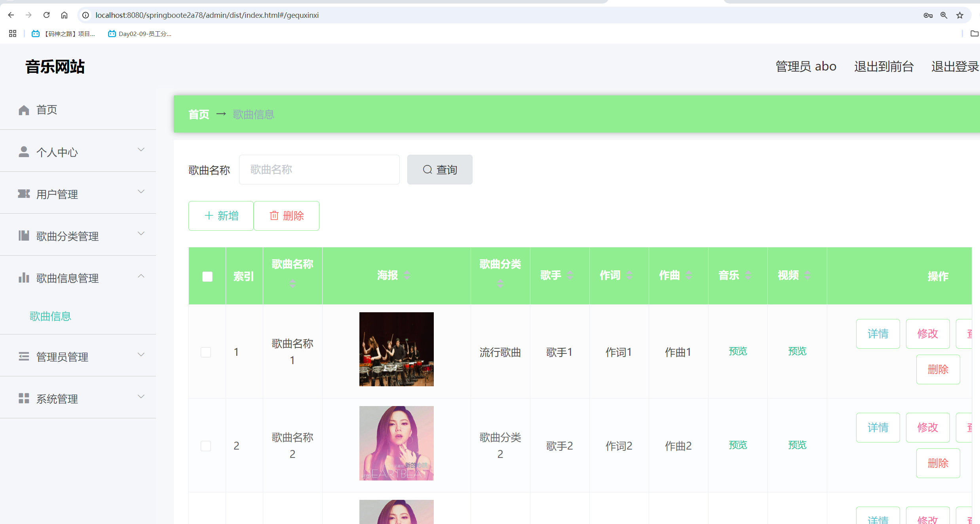Select the 歌曲分类管理 bar icon
Viewport: 980px width, 524px height.
click(x=23, y=235)
